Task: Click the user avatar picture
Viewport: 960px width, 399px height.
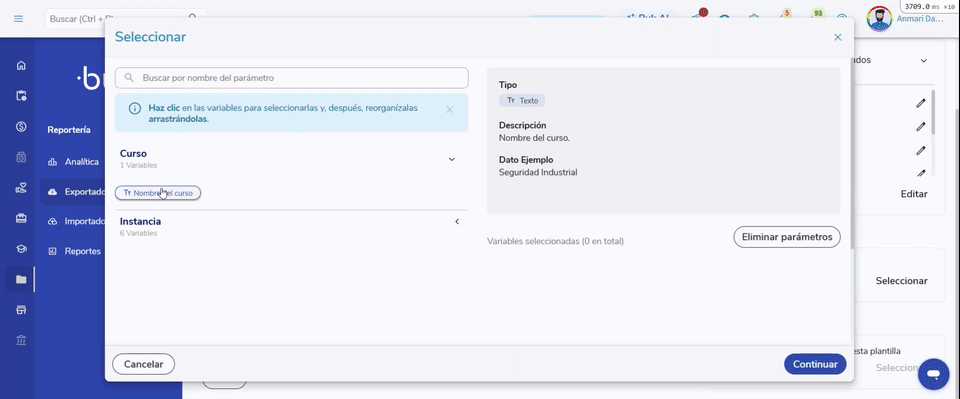Action: tap(879, 19)
